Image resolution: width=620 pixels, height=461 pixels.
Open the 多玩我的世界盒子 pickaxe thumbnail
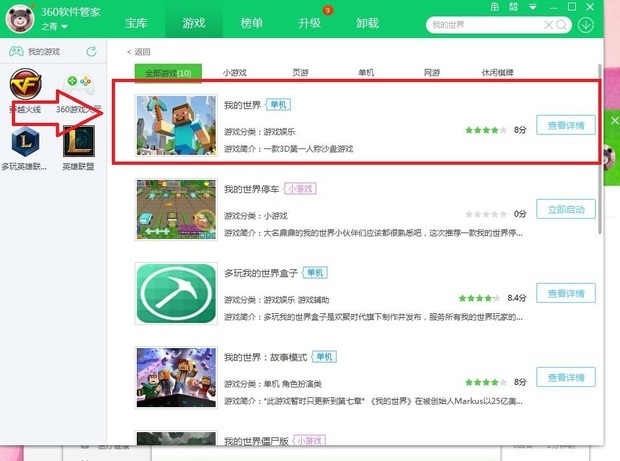176,293
